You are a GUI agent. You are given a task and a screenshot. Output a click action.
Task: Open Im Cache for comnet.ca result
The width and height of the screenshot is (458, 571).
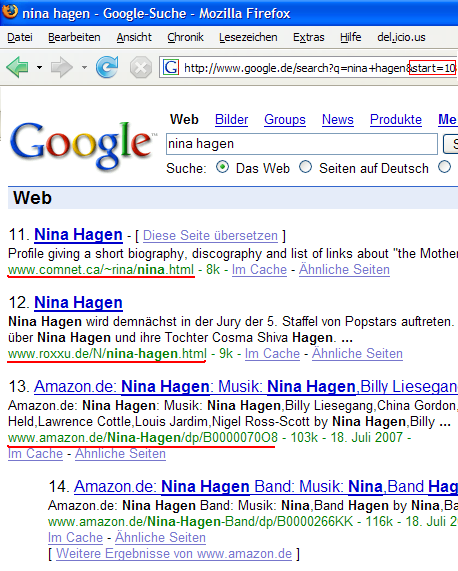pos(260,269)
